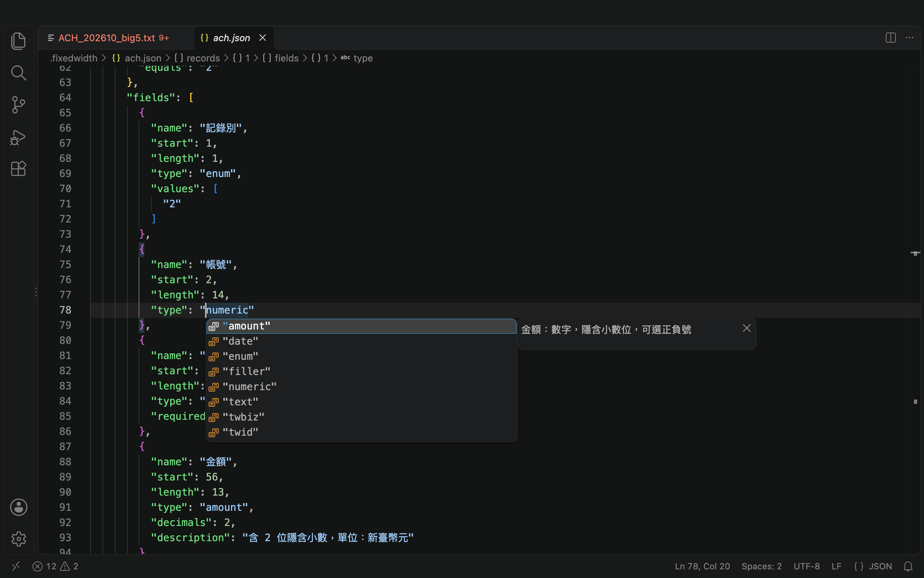The height and width of the screenshot is (578, 924).
Task: Close the ach.json tab
Action: coord(263,38)
